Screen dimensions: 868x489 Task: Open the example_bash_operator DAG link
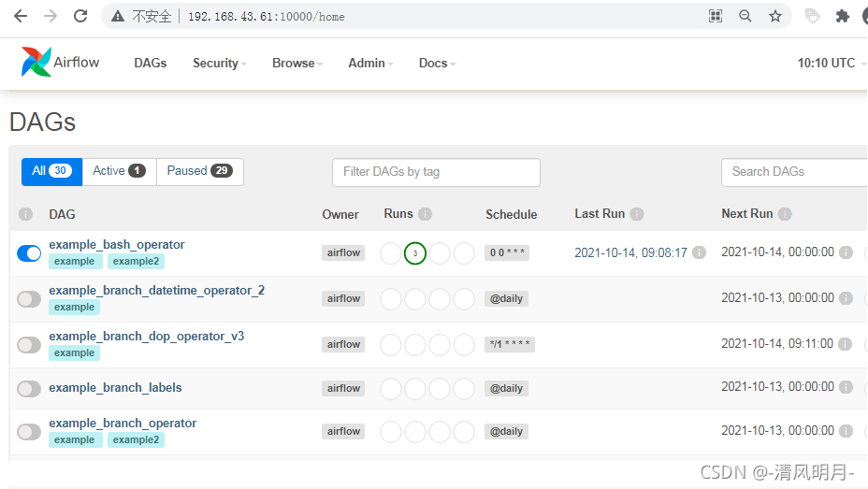[117, 245]
